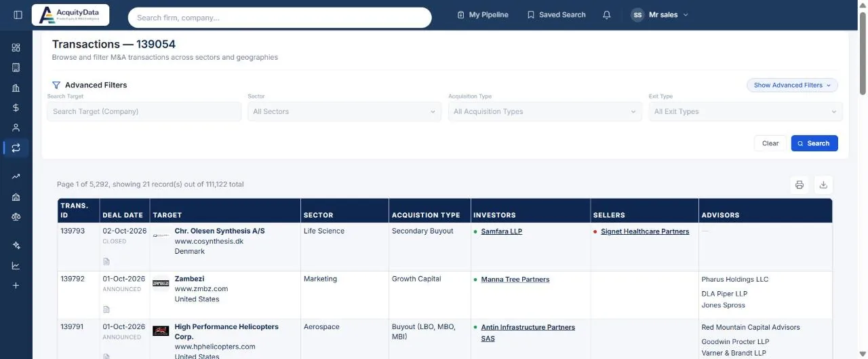The height and width of the screenshot is (359, 868).
Task: Focus the global search firm field
Action: click(279, 18)
